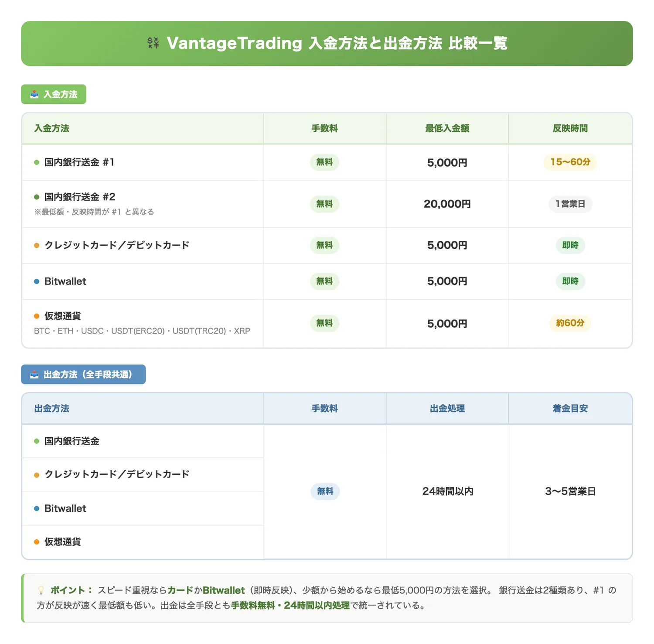Image resolution: width=654 pixels, height=644 pixels.
Task: Click the 国内銀行送金 #1 row label
Action: (79, 162)
